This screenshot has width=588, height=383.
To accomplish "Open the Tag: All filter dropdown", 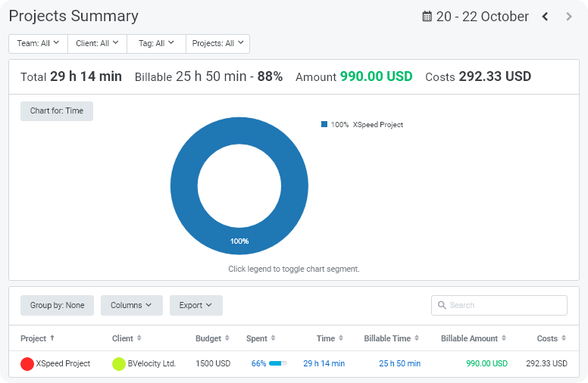I will click(x=156, y=44).
